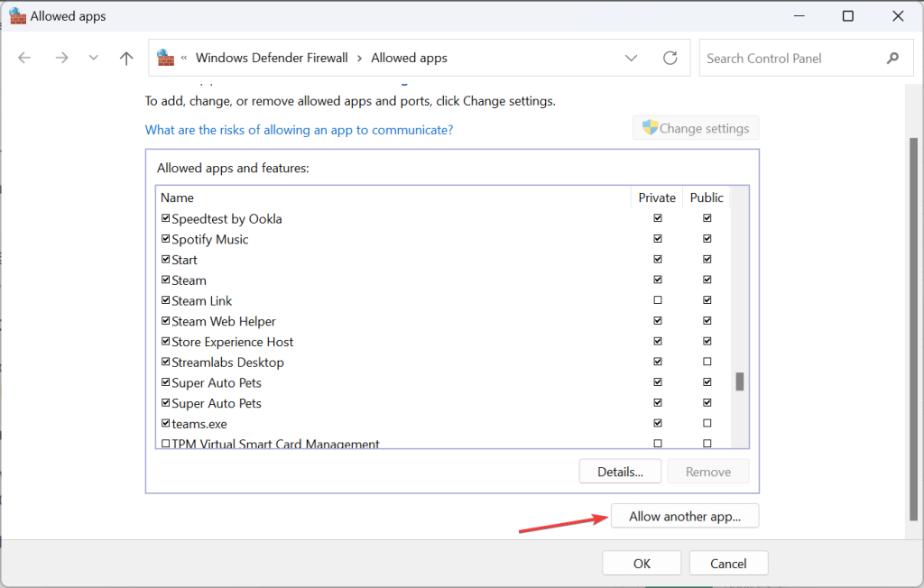Refresh the Allowed apps page
Viewport: 924px width, 588px height.
(x=670, y=58)
